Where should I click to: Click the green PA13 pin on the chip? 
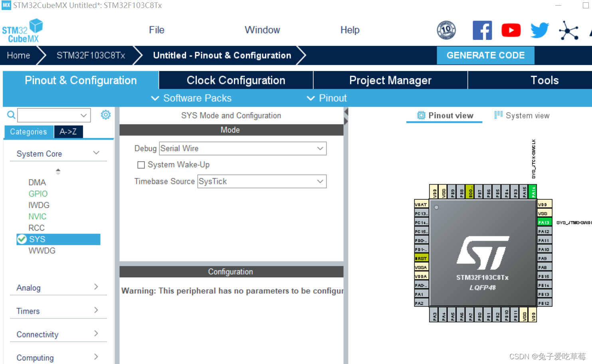click(544, 222)
